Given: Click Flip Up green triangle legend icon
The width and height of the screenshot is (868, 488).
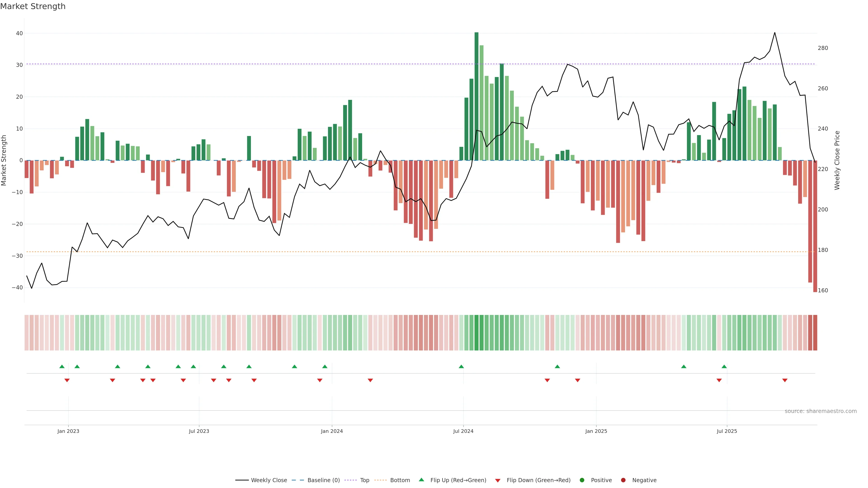Looking at the screenshot, I should 421,480.
